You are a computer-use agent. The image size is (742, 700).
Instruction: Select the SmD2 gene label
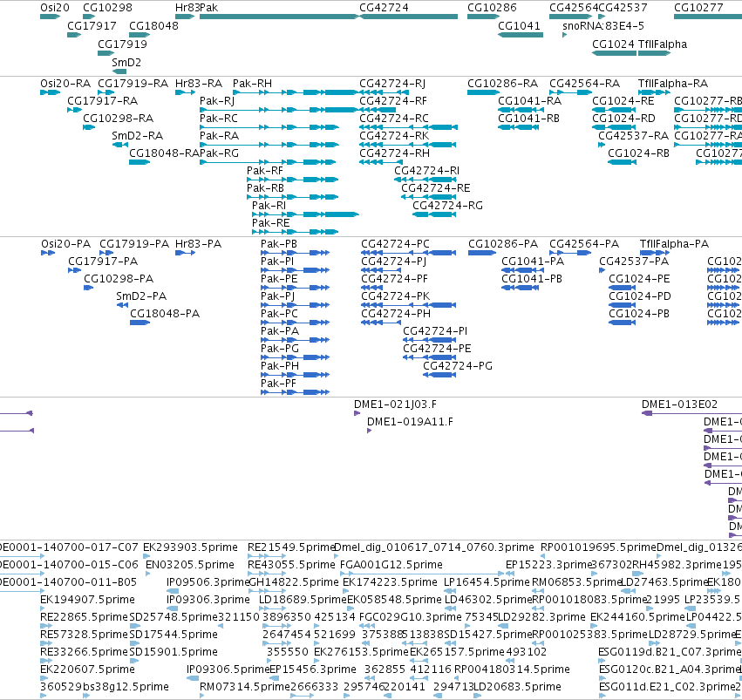(x=126, y=63)
